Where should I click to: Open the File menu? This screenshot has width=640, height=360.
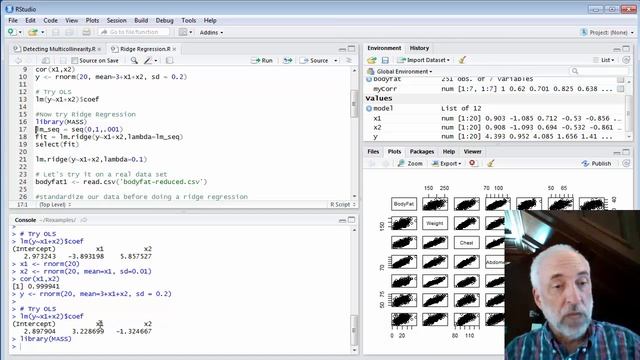click(13, 20)
